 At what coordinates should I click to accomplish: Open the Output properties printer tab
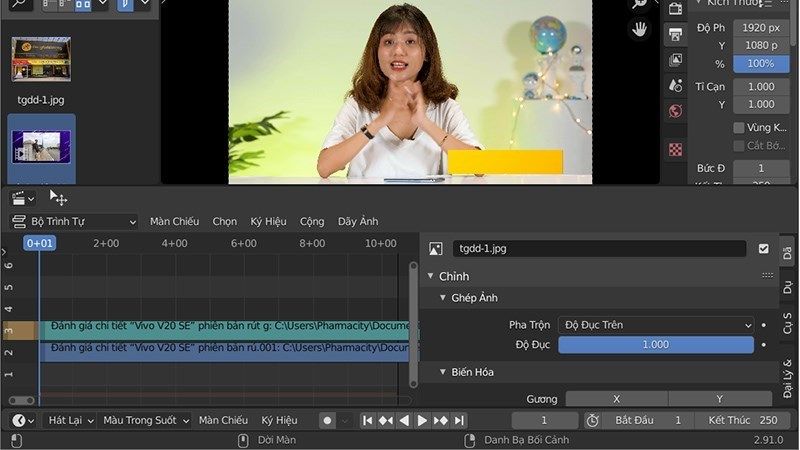coord(676,35)
